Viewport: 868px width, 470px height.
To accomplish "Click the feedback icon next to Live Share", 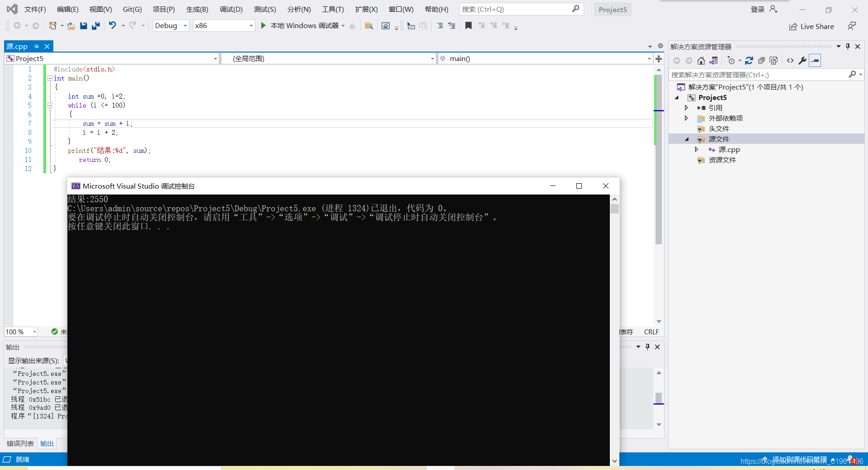I will (852, 26).
